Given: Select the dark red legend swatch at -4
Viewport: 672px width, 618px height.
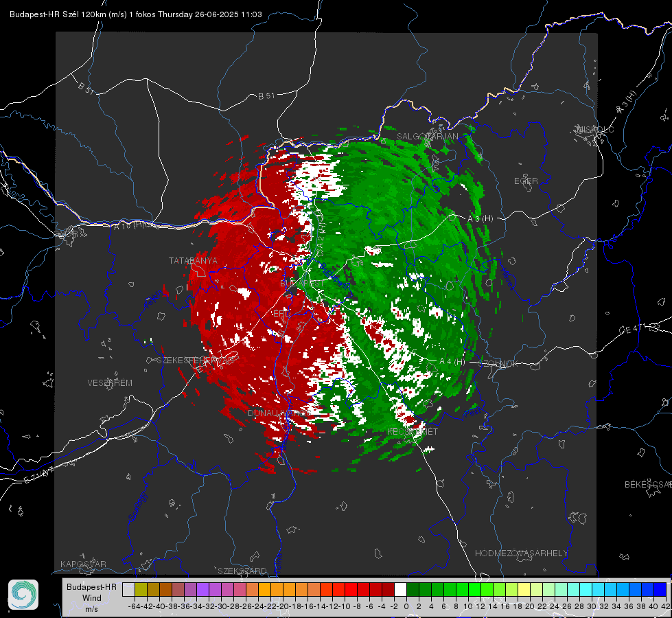Looking at the screenshot, I should (388, 589).
